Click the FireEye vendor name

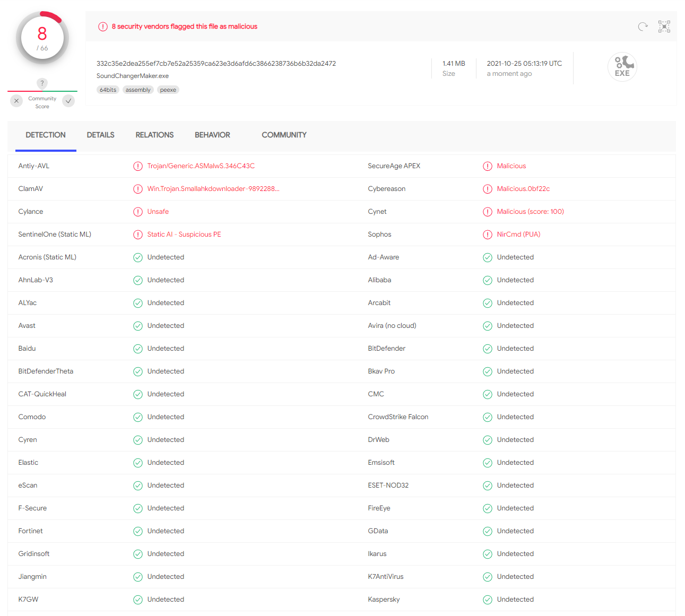tap(379, 508)
